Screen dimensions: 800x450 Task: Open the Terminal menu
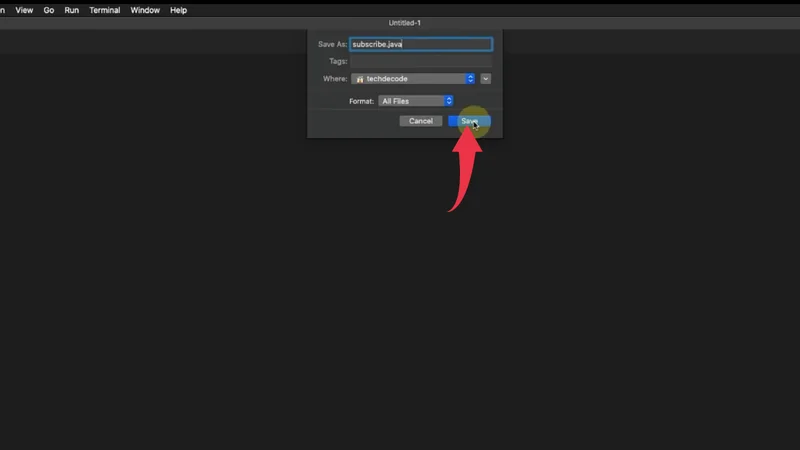click(x=105, y=10)
